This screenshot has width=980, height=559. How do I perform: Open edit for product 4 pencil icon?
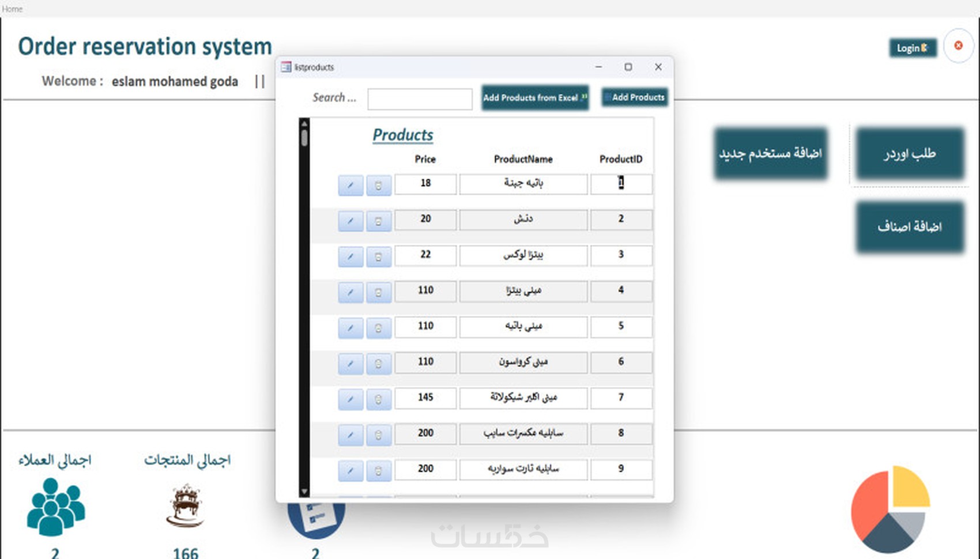point(350,292)
